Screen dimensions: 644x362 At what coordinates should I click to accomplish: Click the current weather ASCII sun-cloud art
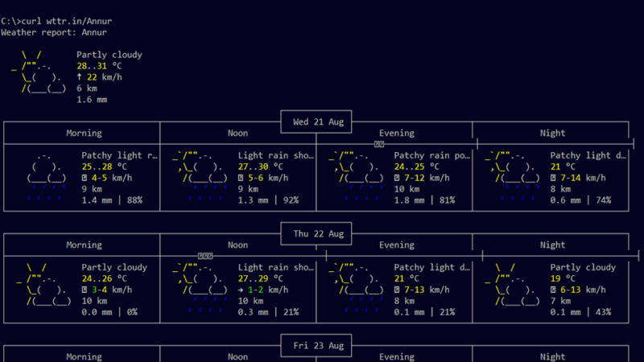39,72
